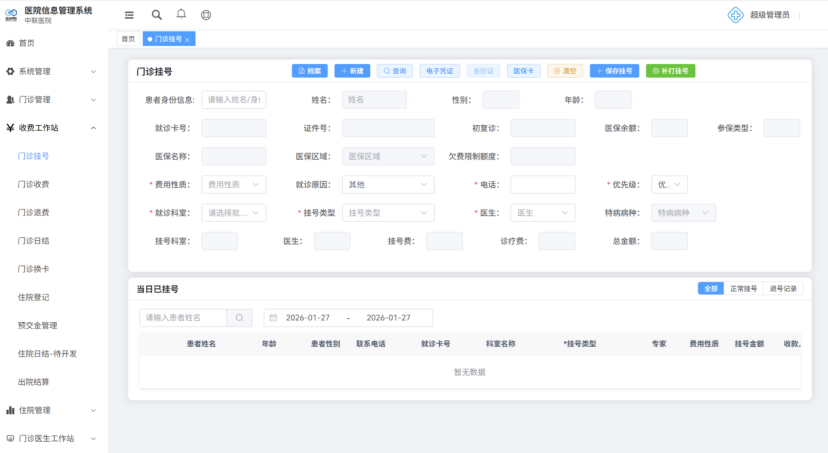Switch to 退号记录 filter
The height and width of the screenshot is (453, 828).
click(x=783, y=288)
